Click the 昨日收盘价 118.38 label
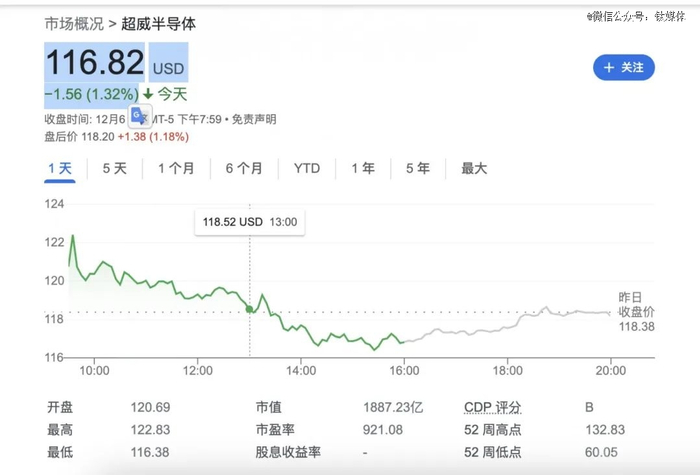700x475 pixels. [x=636, y=312]
